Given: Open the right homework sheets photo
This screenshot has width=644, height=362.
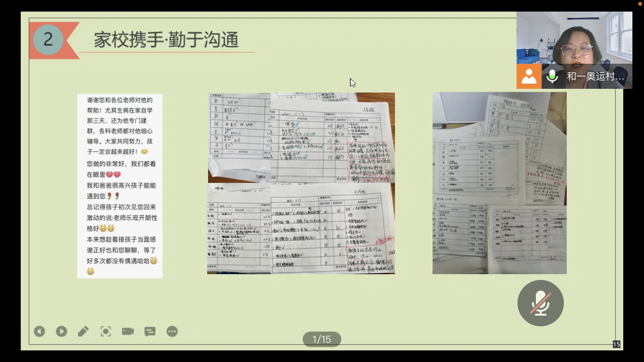Looking at the screenshot, I should pos(499,183).
